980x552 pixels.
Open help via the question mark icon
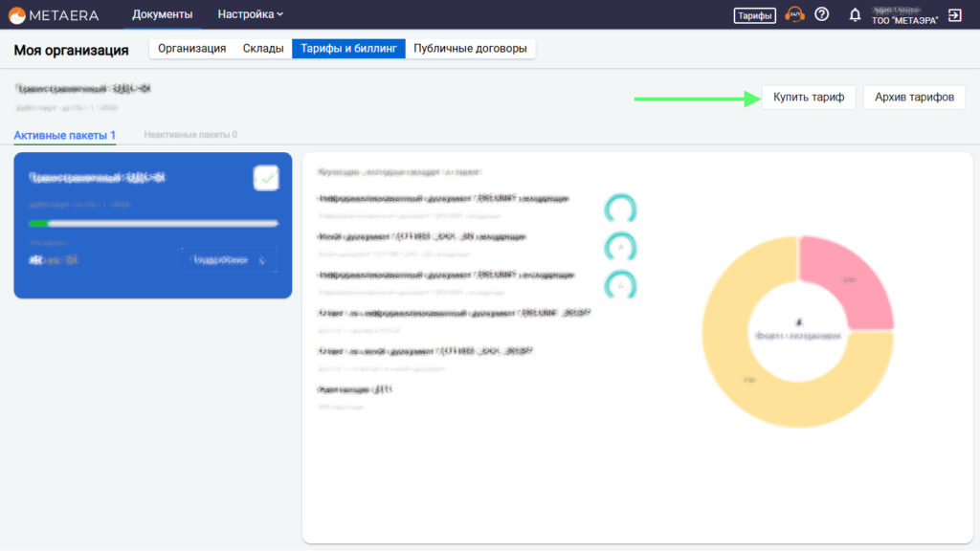click(x=821, y=14)
